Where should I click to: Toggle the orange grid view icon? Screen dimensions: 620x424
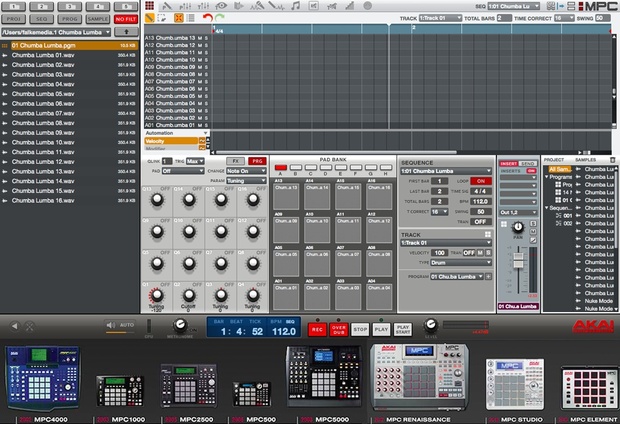[x=179, y=18]
